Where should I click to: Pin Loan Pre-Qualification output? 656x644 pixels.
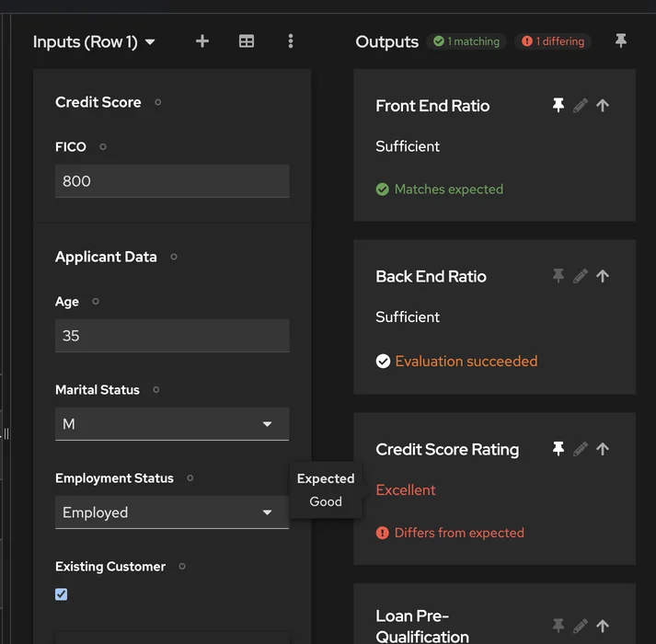pyautogui.click(x=558, y=626)
